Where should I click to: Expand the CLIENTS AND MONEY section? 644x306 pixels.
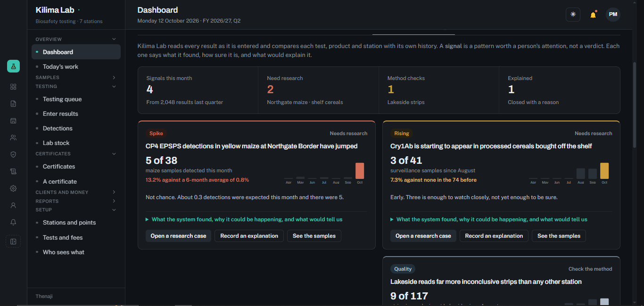pos(114,192)
